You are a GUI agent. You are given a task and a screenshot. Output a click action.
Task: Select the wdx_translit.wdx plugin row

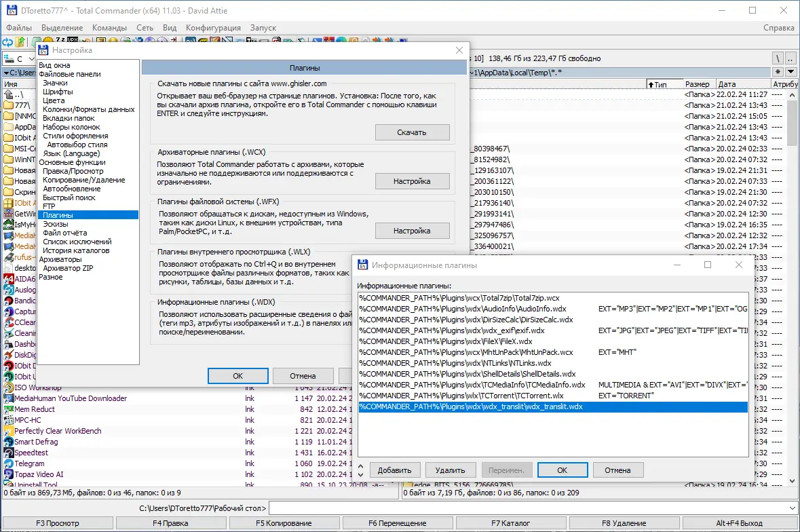553,406
